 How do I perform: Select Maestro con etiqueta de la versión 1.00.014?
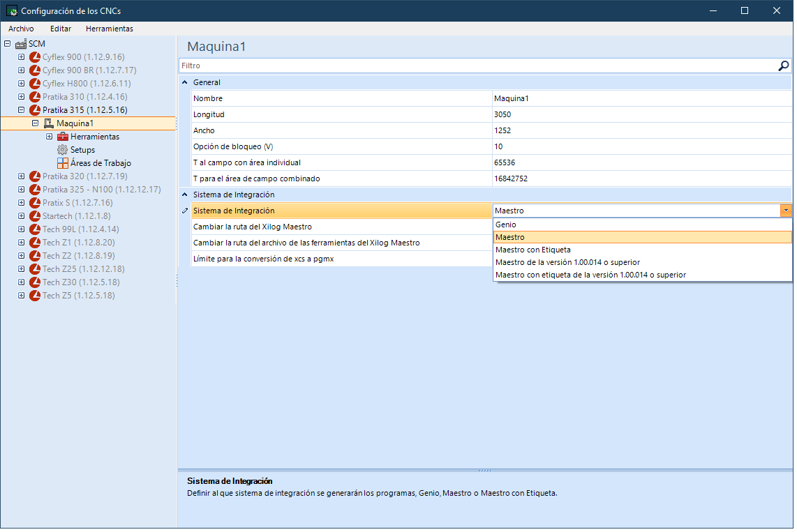643,275
